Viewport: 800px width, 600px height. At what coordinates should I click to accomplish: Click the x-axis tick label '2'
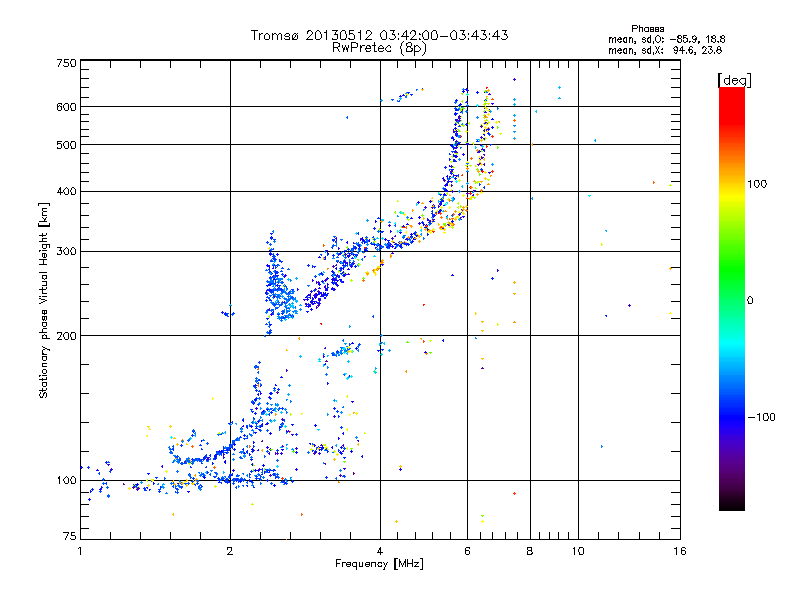pyautogui.click(x=230, y=551)
